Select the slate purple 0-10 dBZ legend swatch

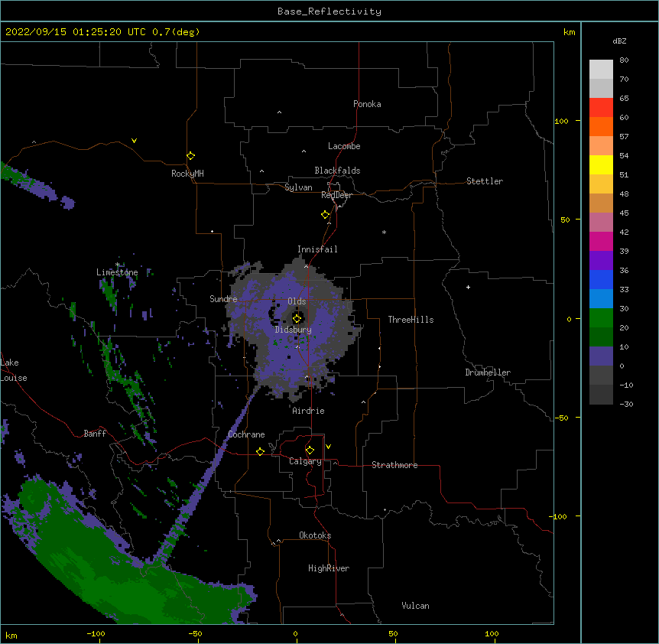[601, 356]
